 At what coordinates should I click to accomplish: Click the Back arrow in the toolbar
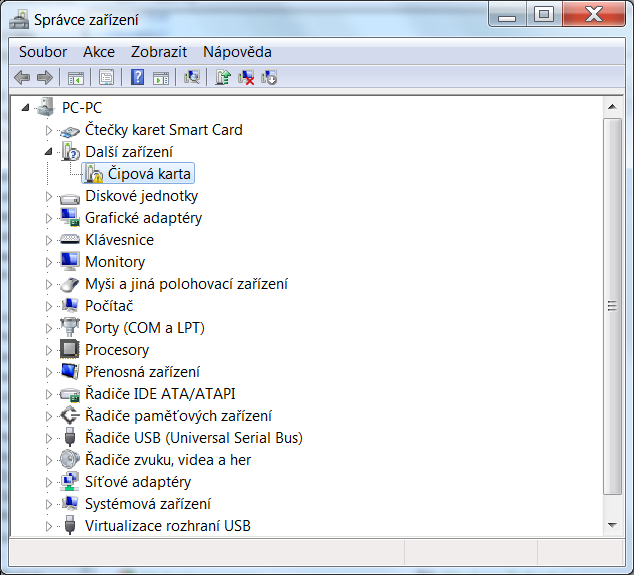(x=22, y=77)
